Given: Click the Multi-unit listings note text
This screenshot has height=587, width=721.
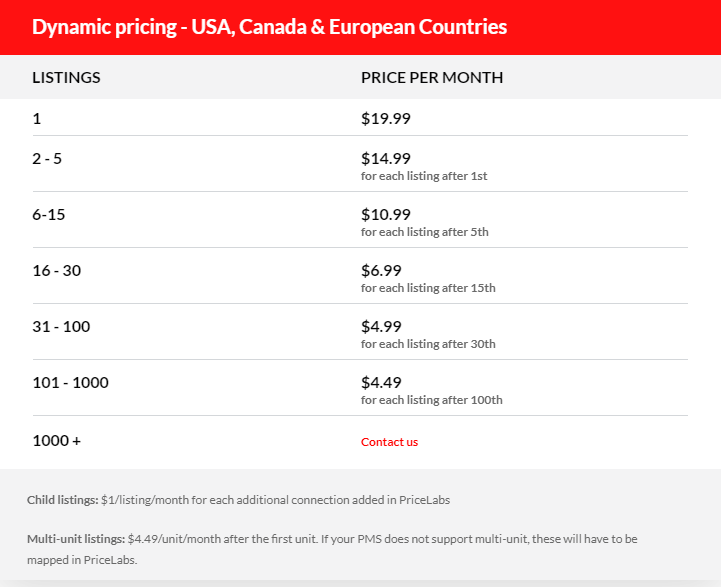Looking at the screenshot, I should (x=332, y=549).
